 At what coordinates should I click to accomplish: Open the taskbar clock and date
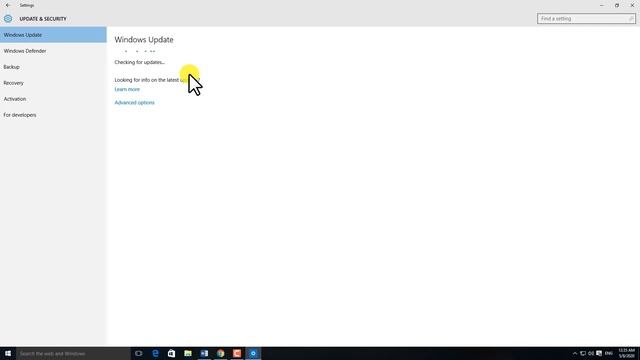coord(627,353)
